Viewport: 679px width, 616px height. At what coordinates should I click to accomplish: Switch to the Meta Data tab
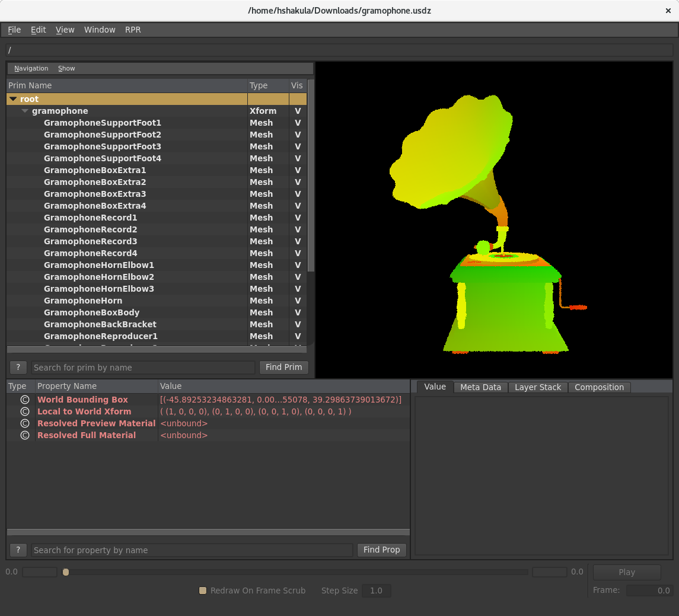coord(481,387)
